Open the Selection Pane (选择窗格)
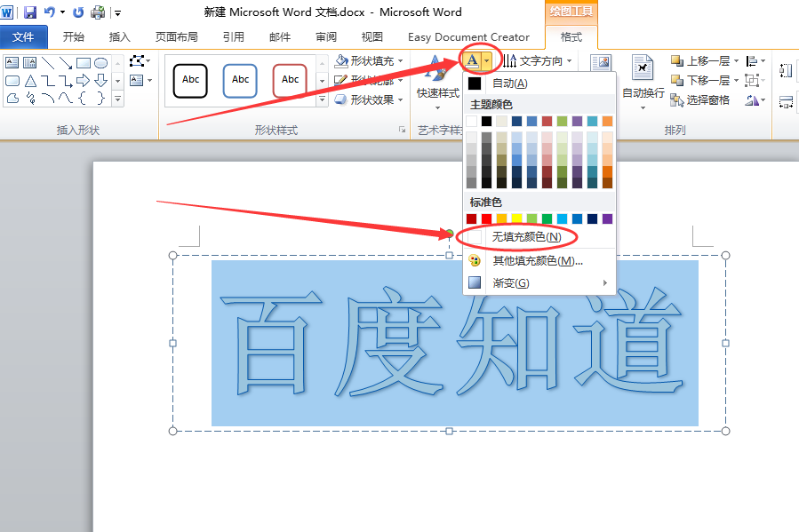 (x=699, y=100)
